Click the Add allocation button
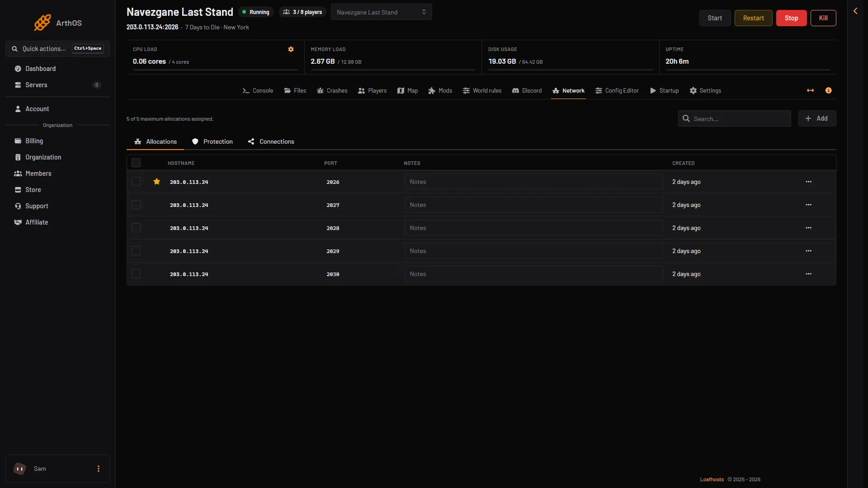 pos(817,118)
